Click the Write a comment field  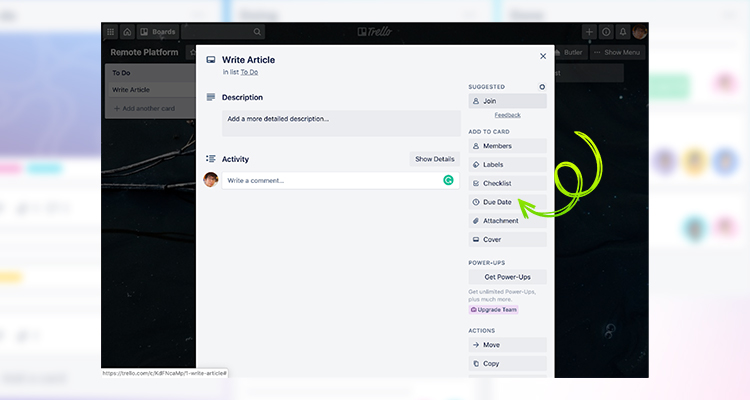340,180
